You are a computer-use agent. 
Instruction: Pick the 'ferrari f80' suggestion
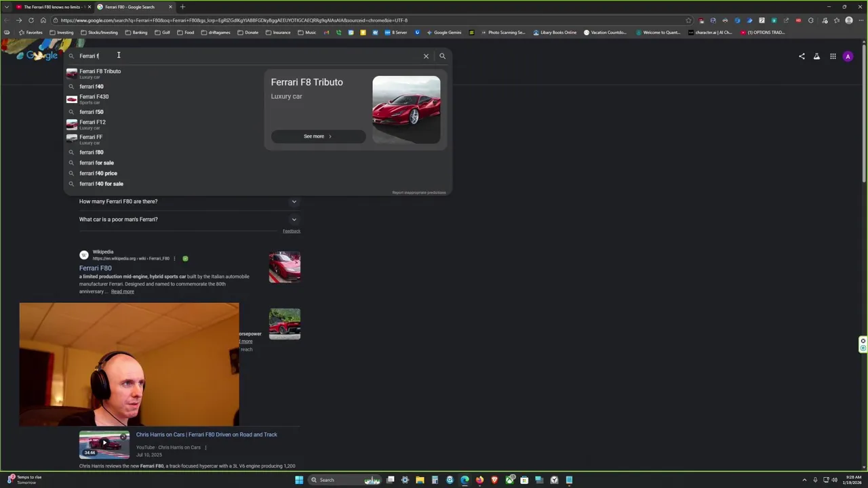[x=163, y=152]
